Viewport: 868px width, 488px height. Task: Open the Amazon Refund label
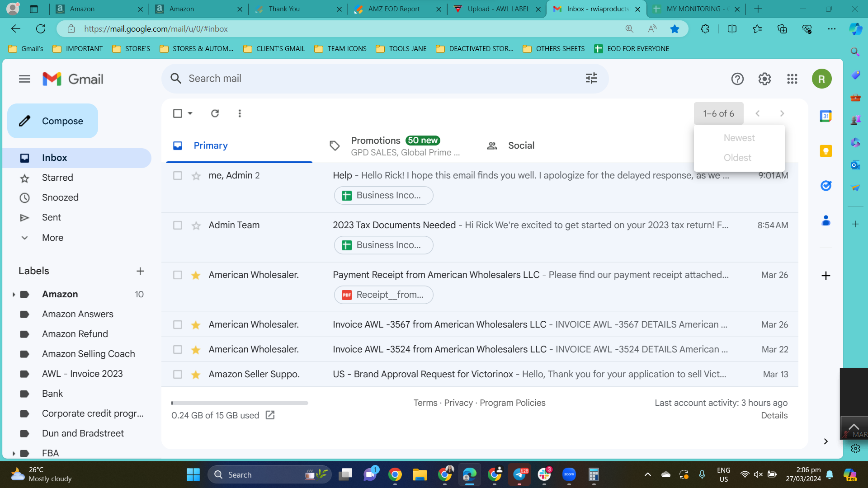pyautogui.click(x=75, y=334)
